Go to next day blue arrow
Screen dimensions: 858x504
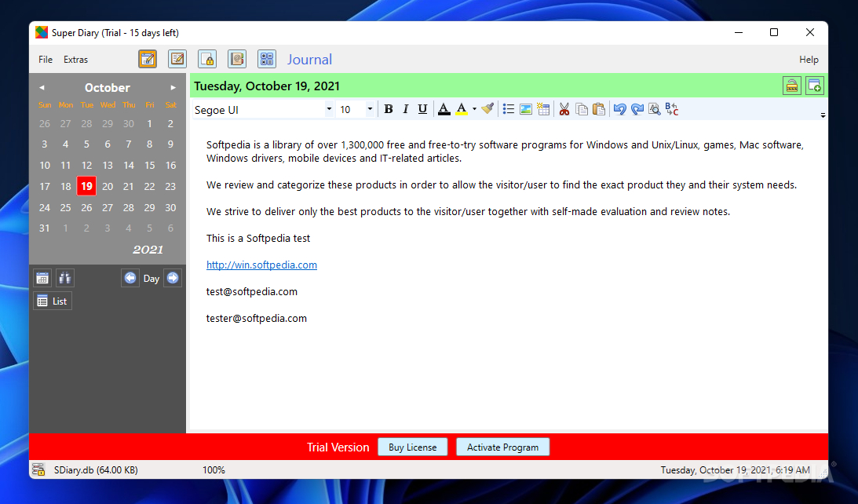(x=173, y=278)
